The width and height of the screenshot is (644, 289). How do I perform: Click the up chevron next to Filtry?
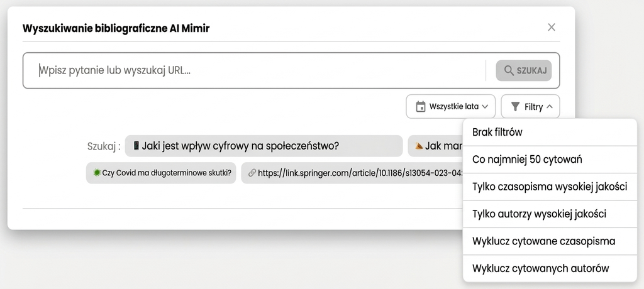click(550, 107)
